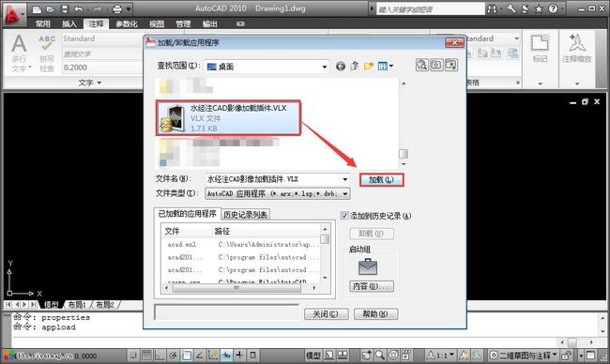Open the 布局1 layout tab

[x=77, y=305]
